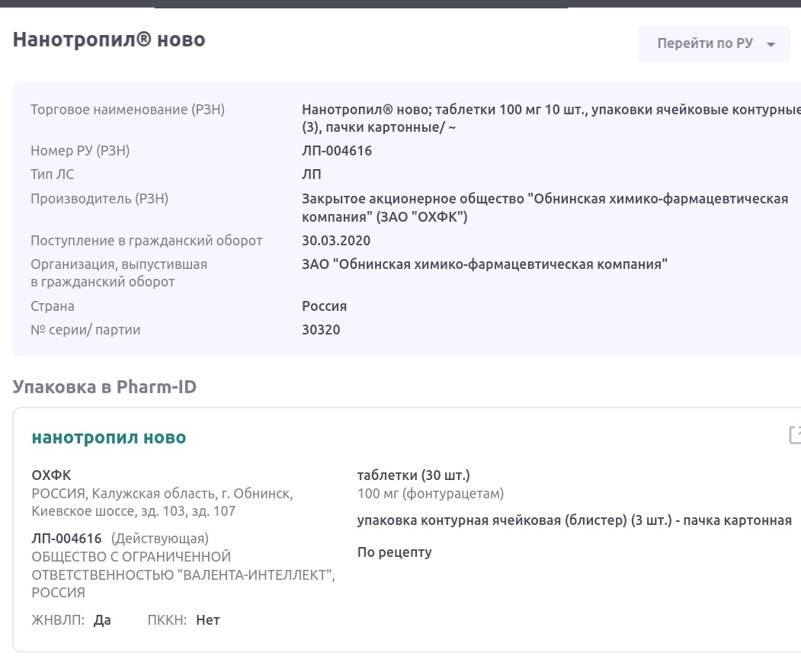The height and width of the screenshot is (672, 801).
Task: Click the batch number 30320
Action: 321,330
